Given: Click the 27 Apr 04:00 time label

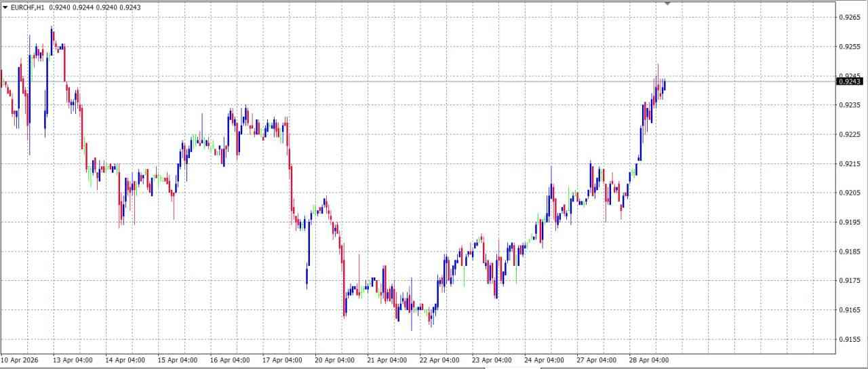Looking at the screenshot, I should [x=597, y=360].
